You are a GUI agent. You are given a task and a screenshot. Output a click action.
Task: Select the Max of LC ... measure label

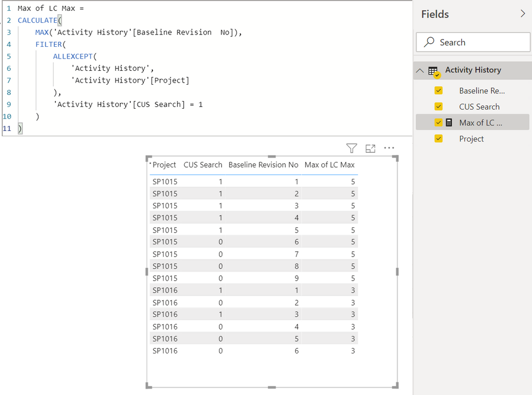[x=480, y=123]
